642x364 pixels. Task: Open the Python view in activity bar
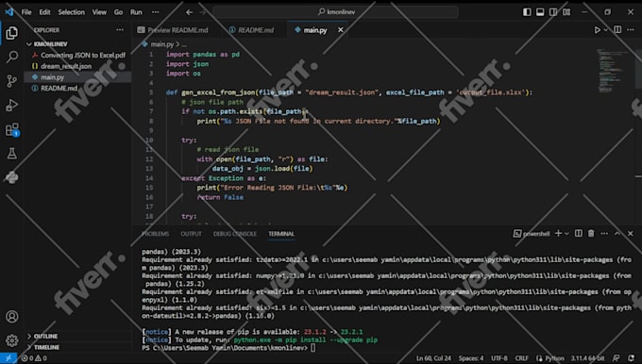click(11, 177)
